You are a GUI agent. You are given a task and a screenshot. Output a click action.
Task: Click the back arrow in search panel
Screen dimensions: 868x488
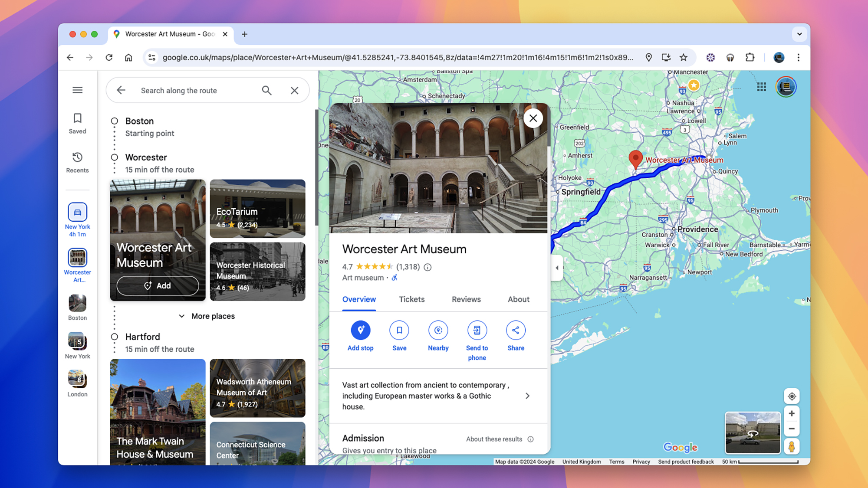tap(120, 90)
